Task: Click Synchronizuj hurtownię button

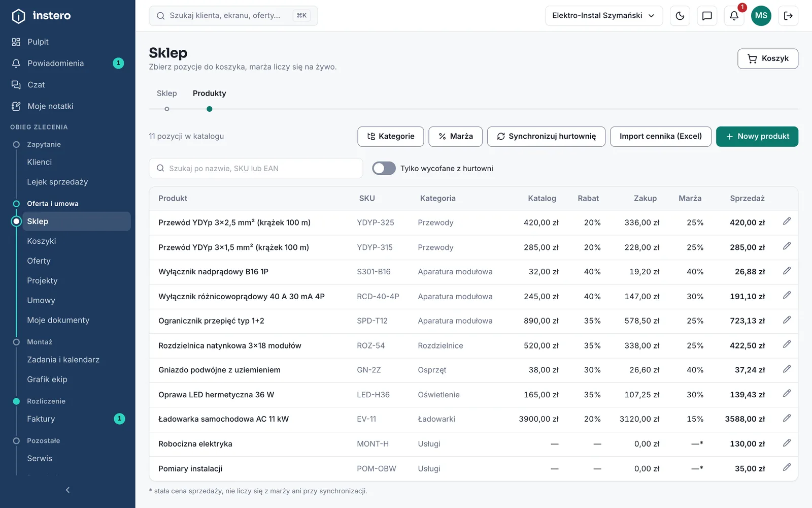Action: pos(546,137)
